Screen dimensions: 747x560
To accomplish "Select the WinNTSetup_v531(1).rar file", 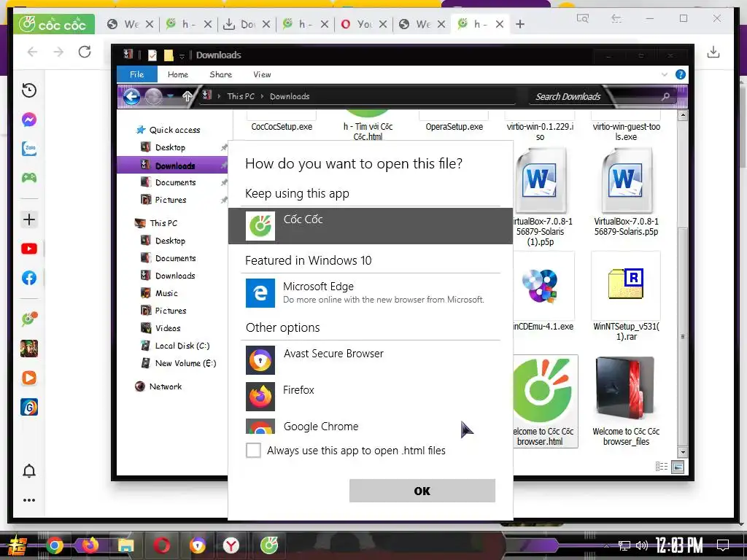I will tap(626, 297).
